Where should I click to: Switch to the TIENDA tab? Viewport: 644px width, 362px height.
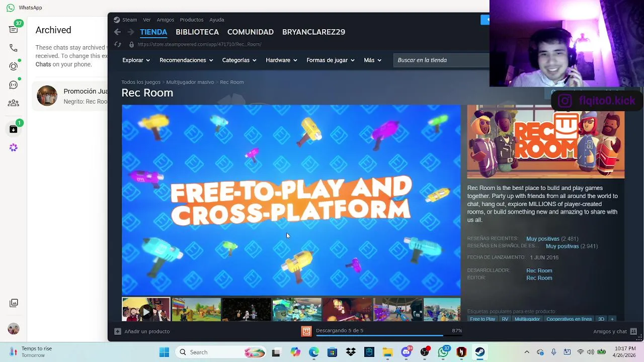point(153,32)
